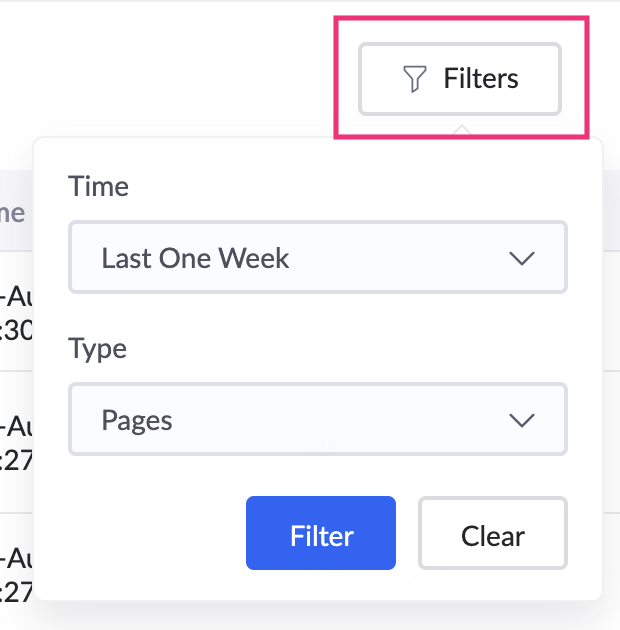Select the Time field label

point(98,186)
